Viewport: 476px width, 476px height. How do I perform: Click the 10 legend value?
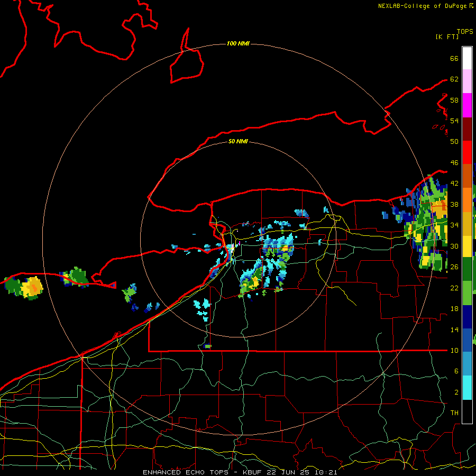[x=454, y=350]
